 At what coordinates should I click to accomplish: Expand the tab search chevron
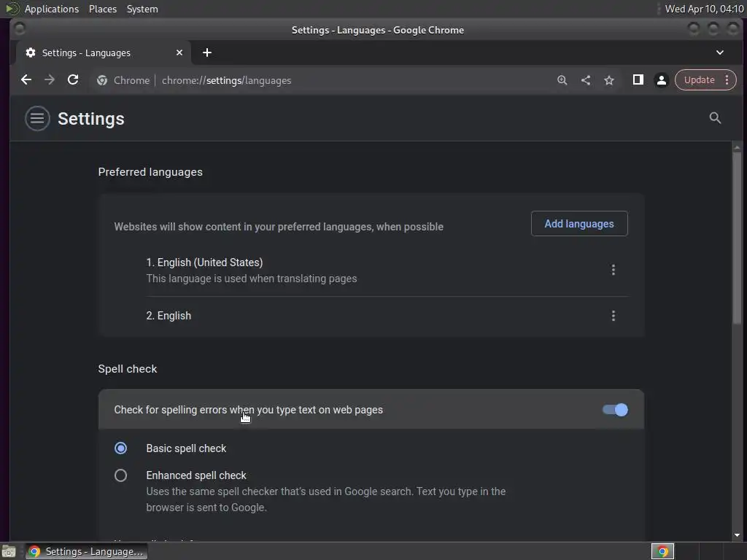tap(720, 52)
